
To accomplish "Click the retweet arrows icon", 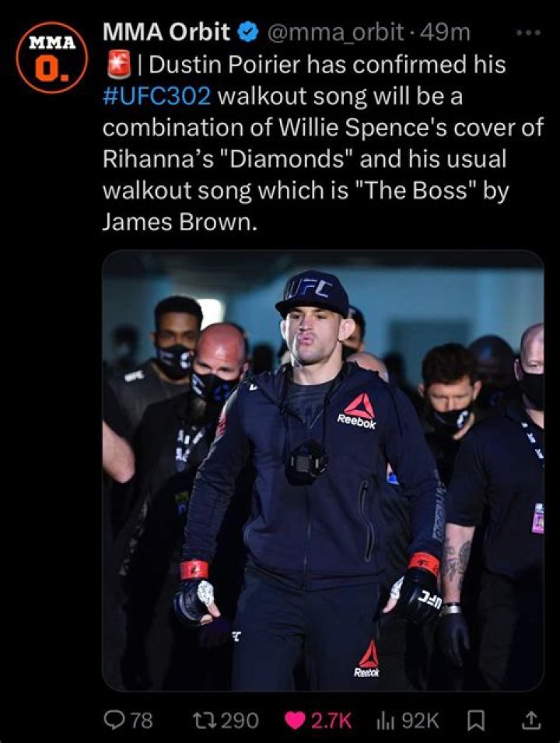I will (206, 720).
